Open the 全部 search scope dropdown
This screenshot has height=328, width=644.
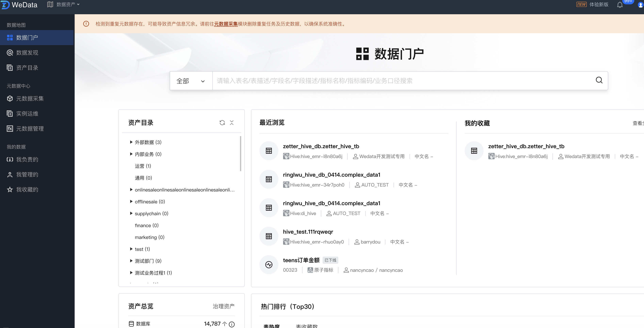coord(191,81)
